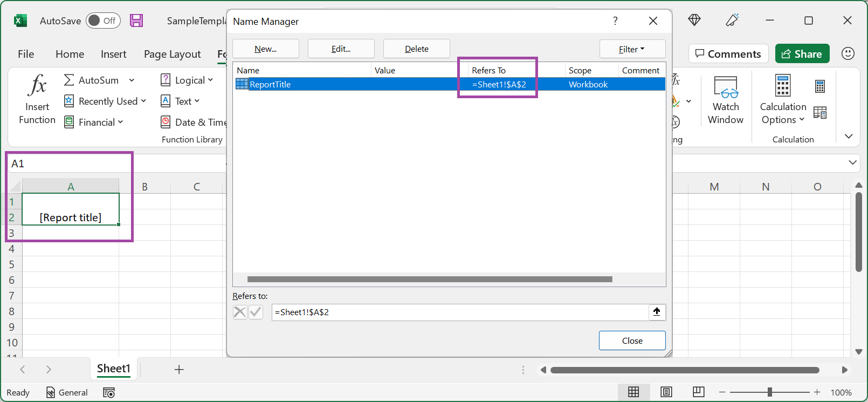Open the Comments button
Viewport: 868px width, 402px height.
coord(728,53)
